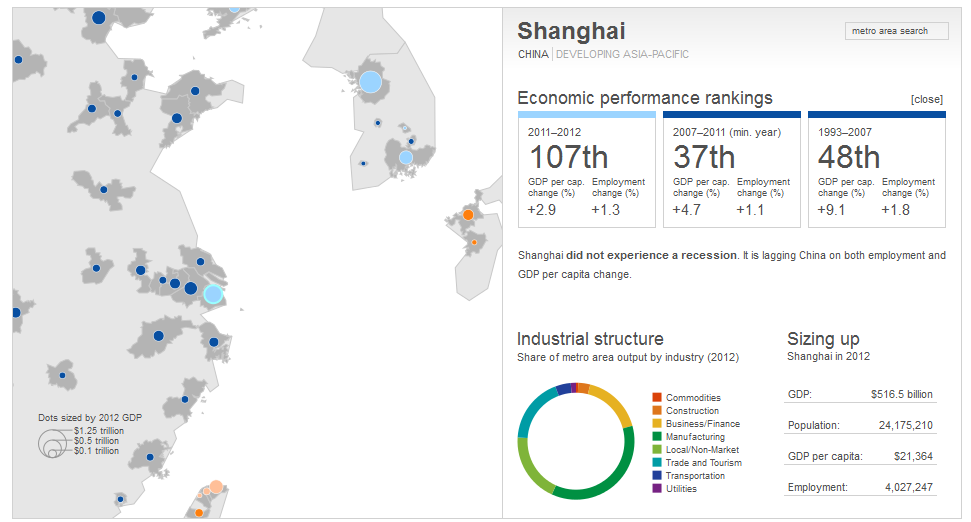Click the metro area search field
The height and width of the screenshot is (522, 971).
[897, 31]
